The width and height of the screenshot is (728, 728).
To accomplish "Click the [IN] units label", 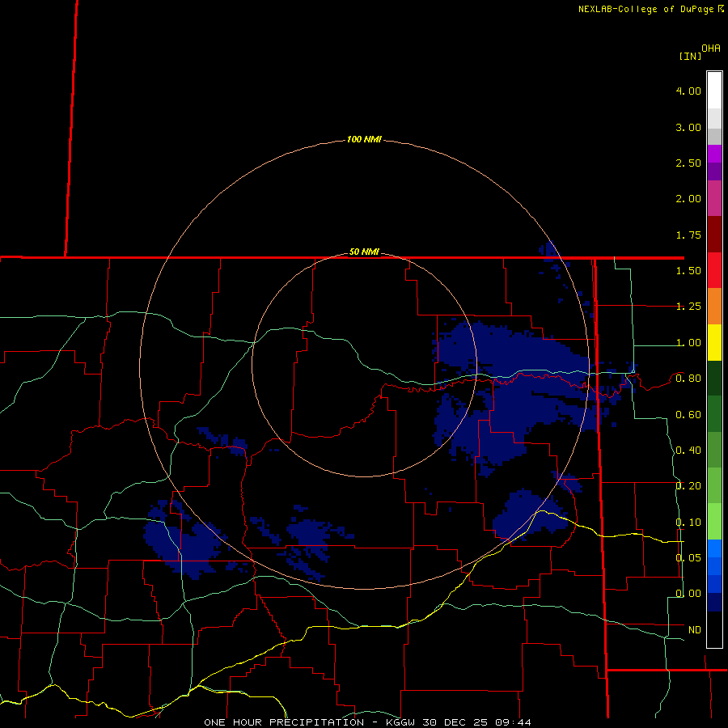I will coord(690,56).
